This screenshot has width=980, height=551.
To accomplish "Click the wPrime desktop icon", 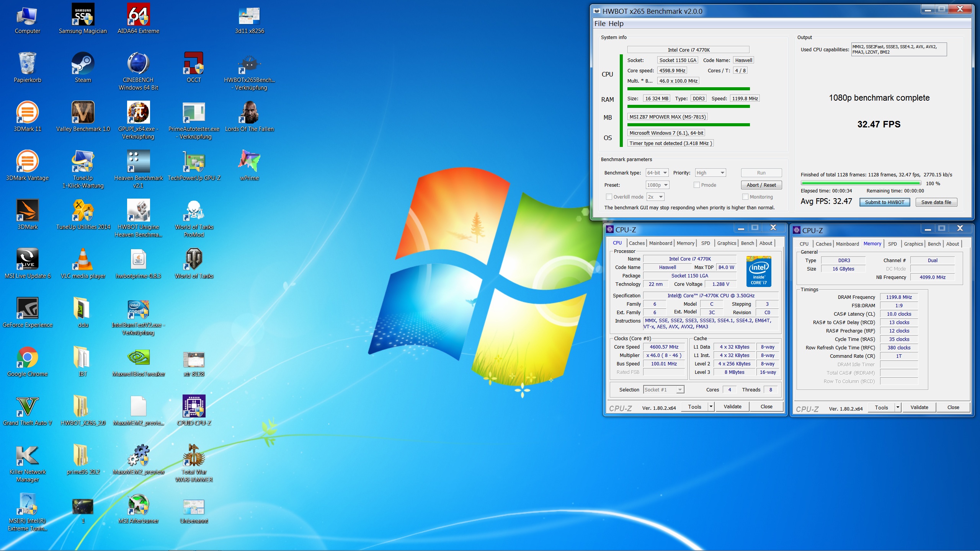I will coord(249,166).
